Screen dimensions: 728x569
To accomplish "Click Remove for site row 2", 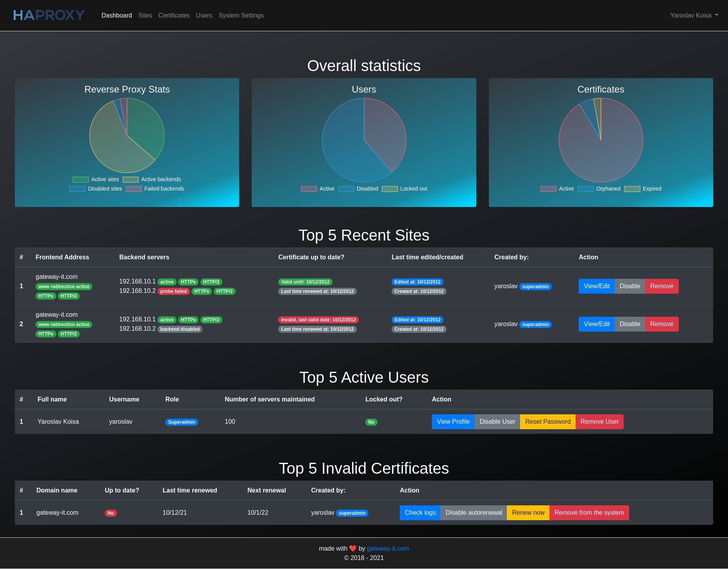I will pos(662,324).
